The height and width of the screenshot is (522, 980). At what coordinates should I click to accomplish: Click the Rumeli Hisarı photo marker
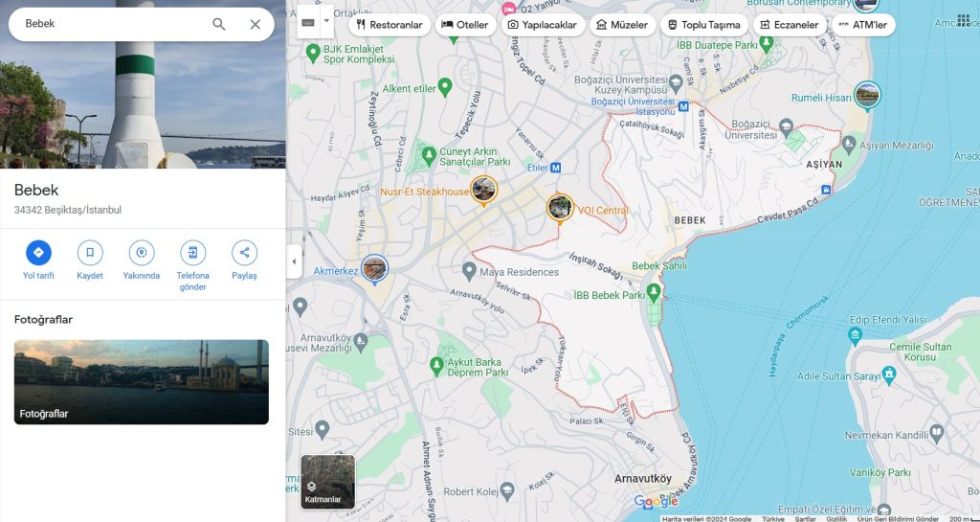point(867,96)
